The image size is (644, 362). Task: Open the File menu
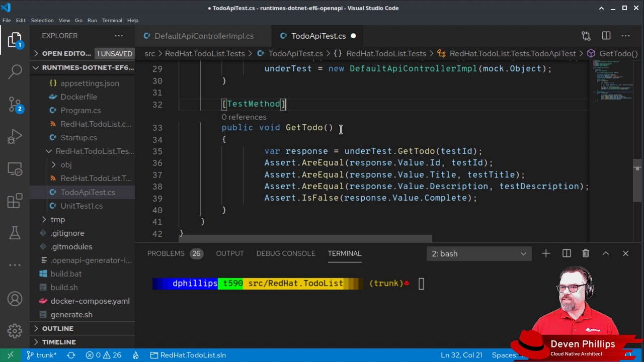coord(7,20)
